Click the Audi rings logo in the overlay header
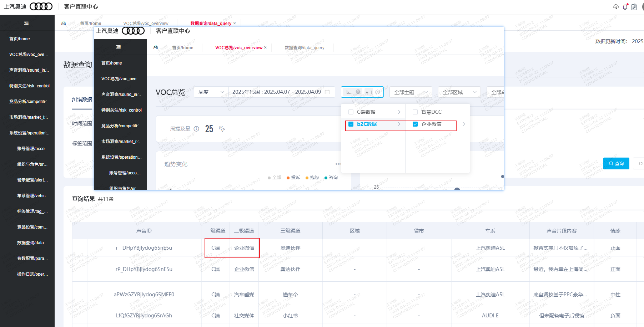 [133, 31]
